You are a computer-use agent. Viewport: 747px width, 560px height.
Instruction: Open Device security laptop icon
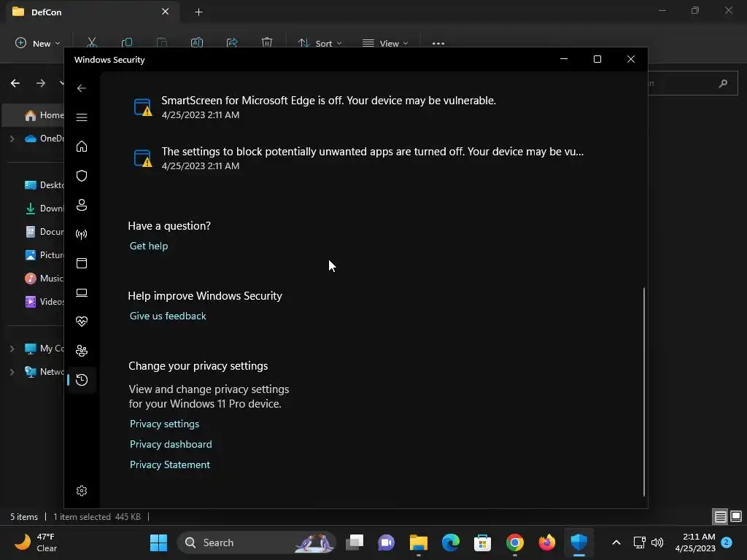[82, 292]
